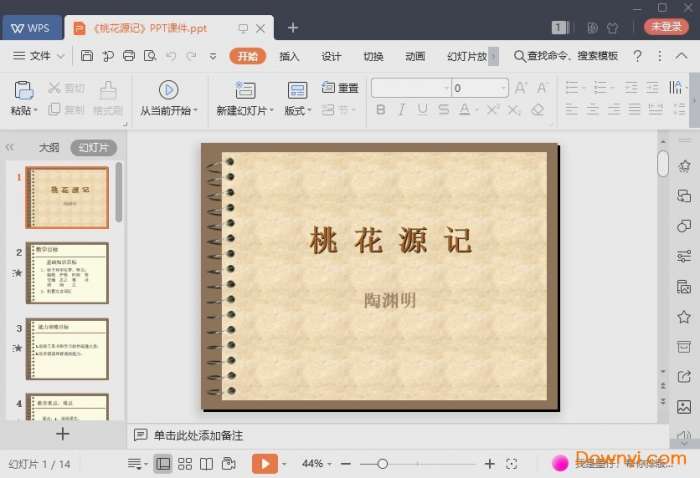Switch to reading view in status bar
This screenshot has width=700, height=478.
click(x=206, y=464)
